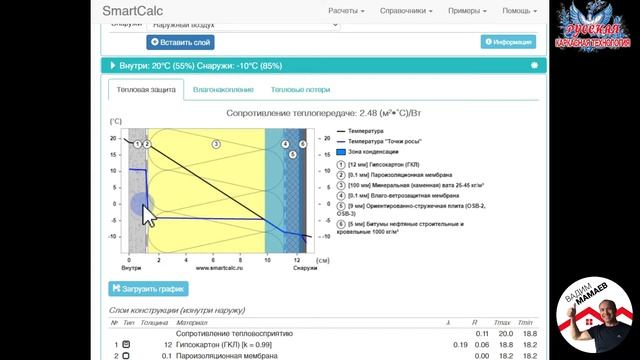Click the Толщина column header
640x360 pixels.
(154, 322)
